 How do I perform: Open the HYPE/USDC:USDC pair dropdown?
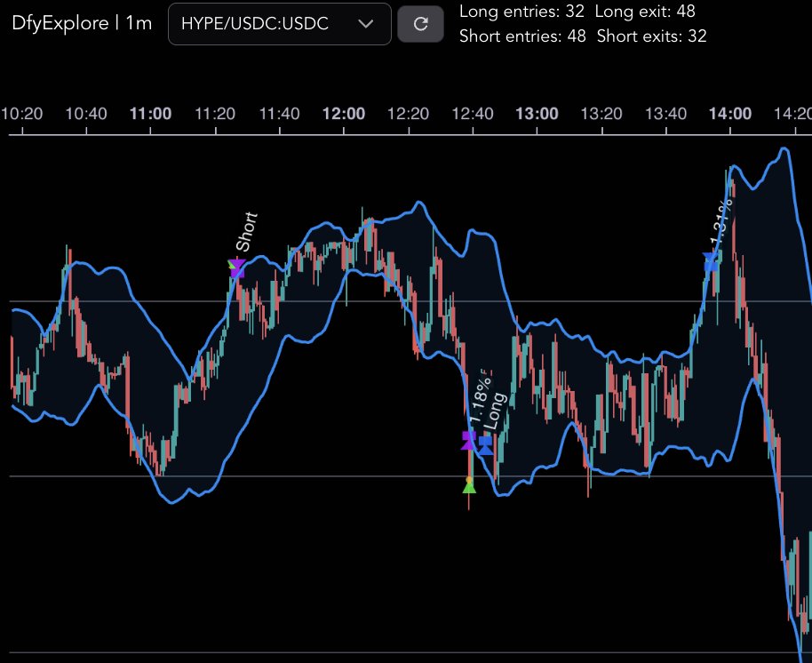coord(280,24)
